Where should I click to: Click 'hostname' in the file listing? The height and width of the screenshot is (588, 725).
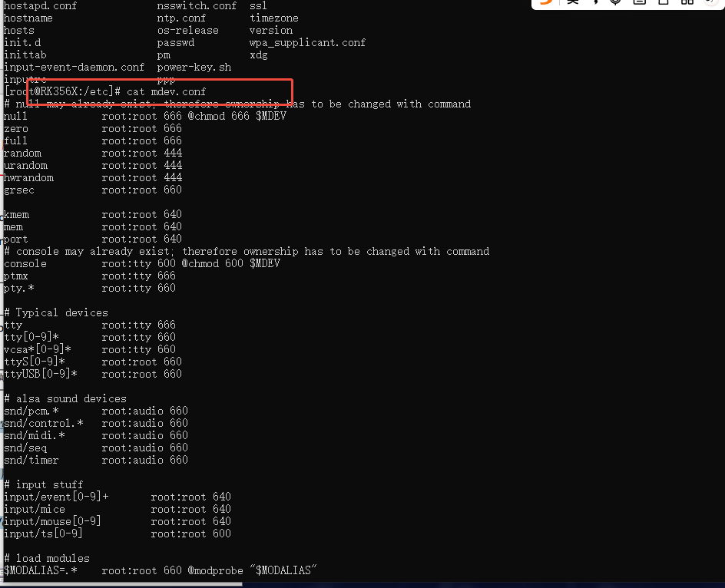point(28,18)
